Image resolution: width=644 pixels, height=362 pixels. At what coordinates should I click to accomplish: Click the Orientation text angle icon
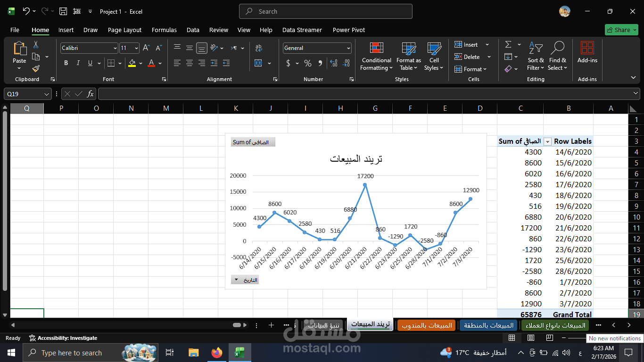[x=214, y=48]
